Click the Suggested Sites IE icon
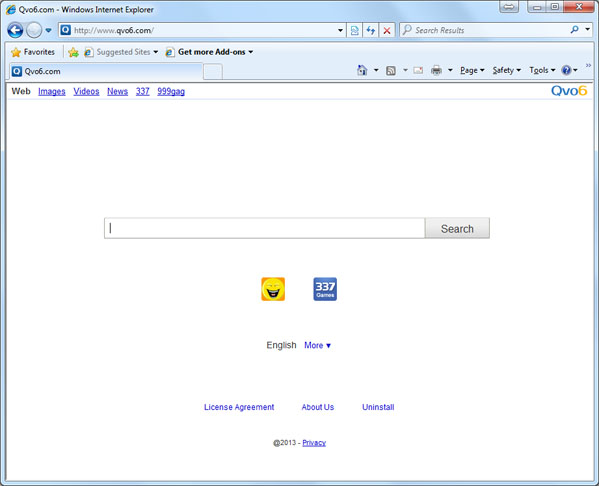 click(x=89, y=52)
